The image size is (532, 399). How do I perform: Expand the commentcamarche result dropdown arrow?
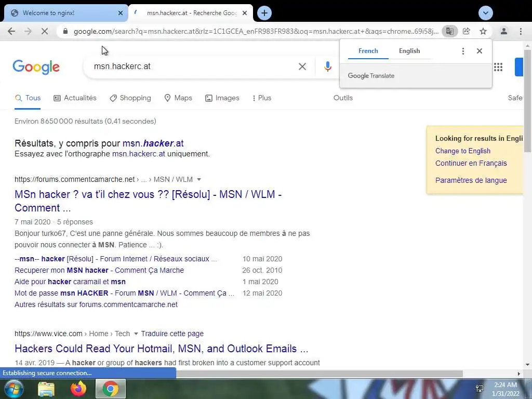point(199,179)
